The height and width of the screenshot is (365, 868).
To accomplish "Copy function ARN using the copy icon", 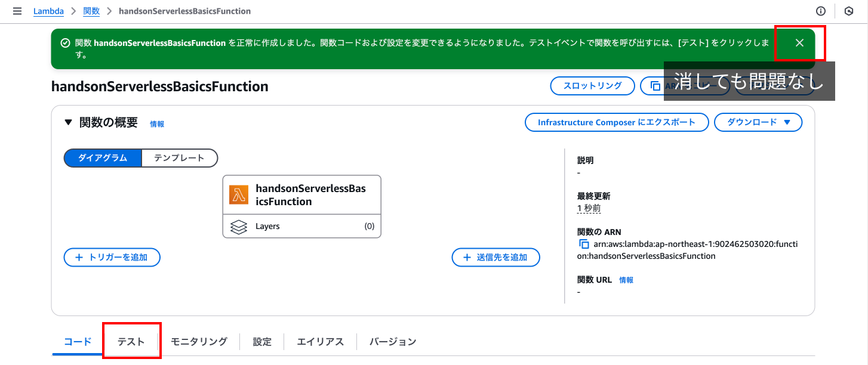I will (x=584, y=244).
